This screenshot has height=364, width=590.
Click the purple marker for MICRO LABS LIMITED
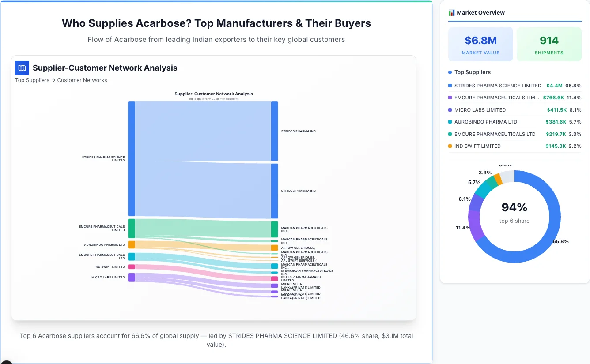450,110
